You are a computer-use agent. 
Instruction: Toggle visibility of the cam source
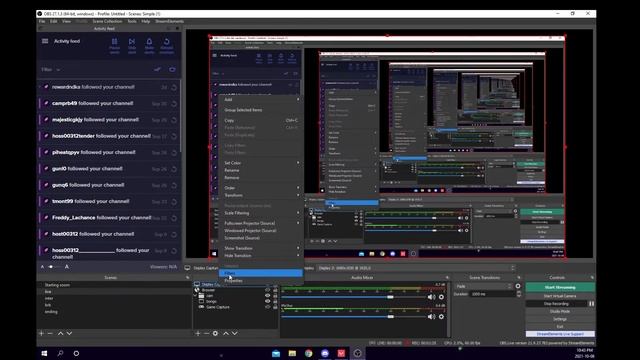pyautogui.click(x=268, y=296)
